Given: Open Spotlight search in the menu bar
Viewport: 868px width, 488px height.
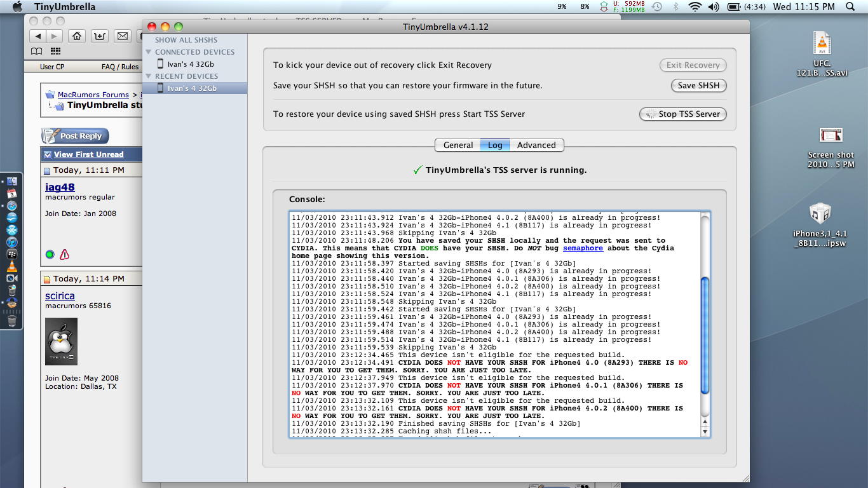Looking at the screenshot, I should [x=851, y=7].
